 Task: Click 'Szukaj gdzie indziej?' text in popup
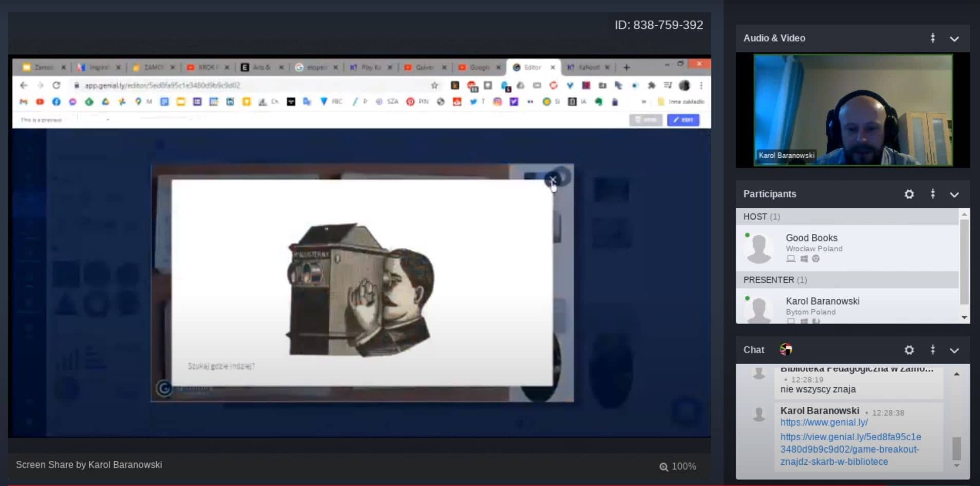[221, 366]
